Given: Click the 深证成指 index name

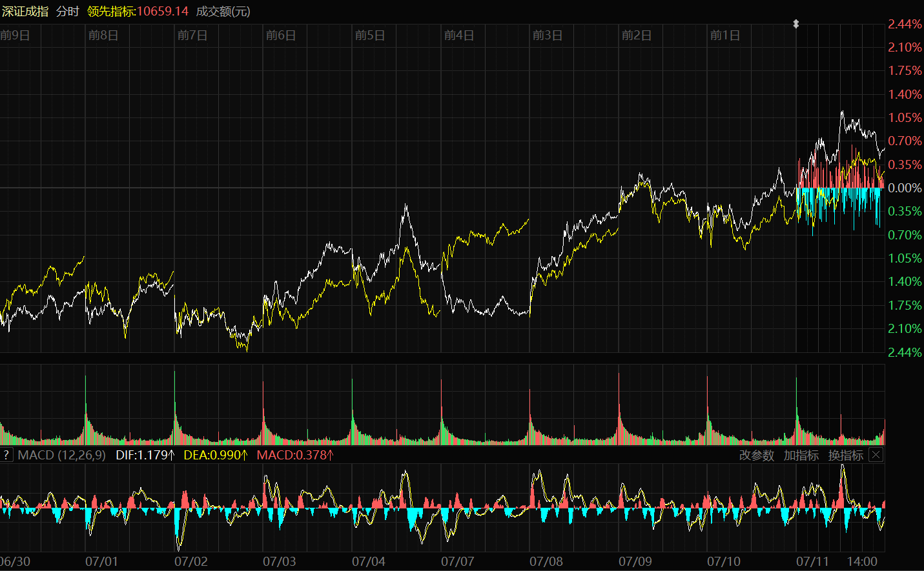Looking at the screenshot, I should [x=25, y=12].
